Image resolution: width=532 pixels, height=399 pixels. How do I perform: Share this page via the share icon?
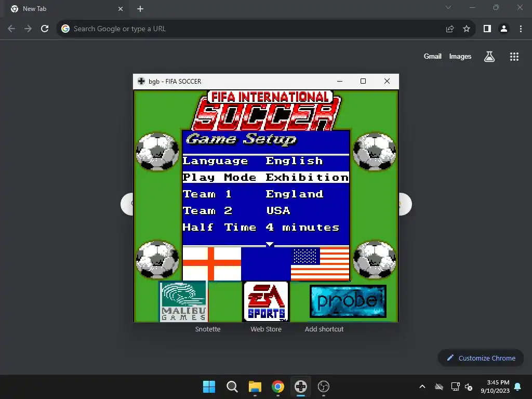[450, 29]
